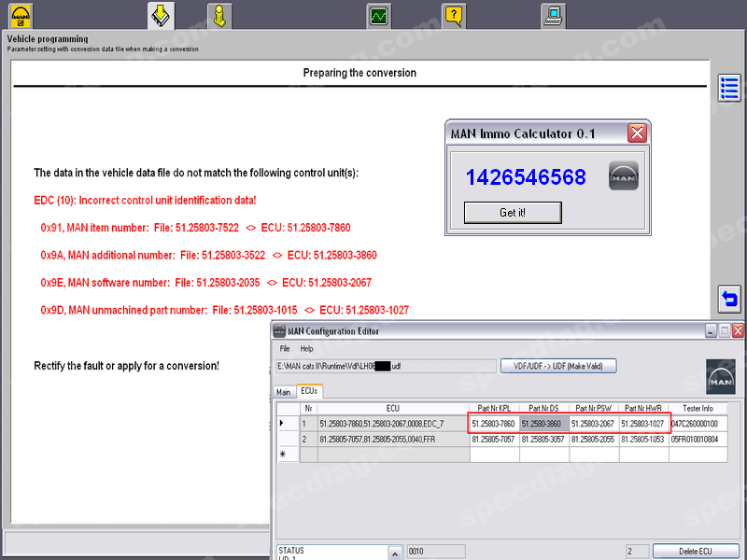
Task: Click the yellow question mark help icon
Action: [x=454, y=15]
